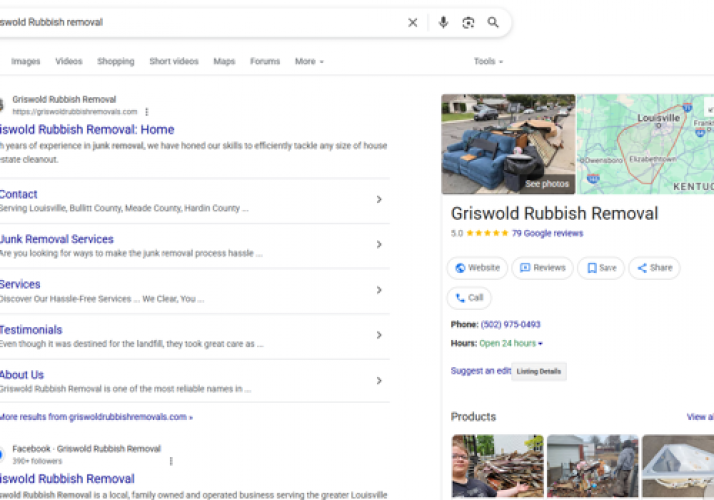Open the product photo of man in yard

pyautogui.click(x=593, y=466)
